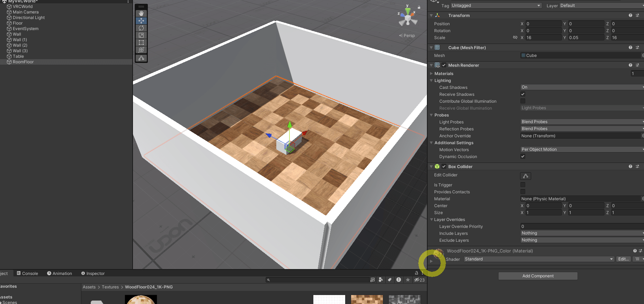
Task: Uncheck Dynamic Occlusion
Action: (523, 157)
